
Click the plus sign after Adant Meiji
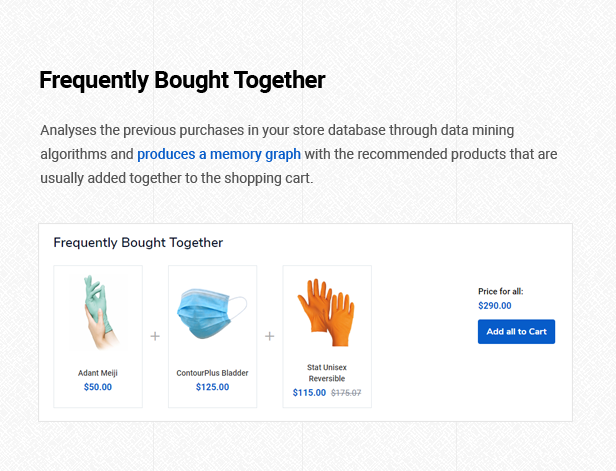(155, 337)
